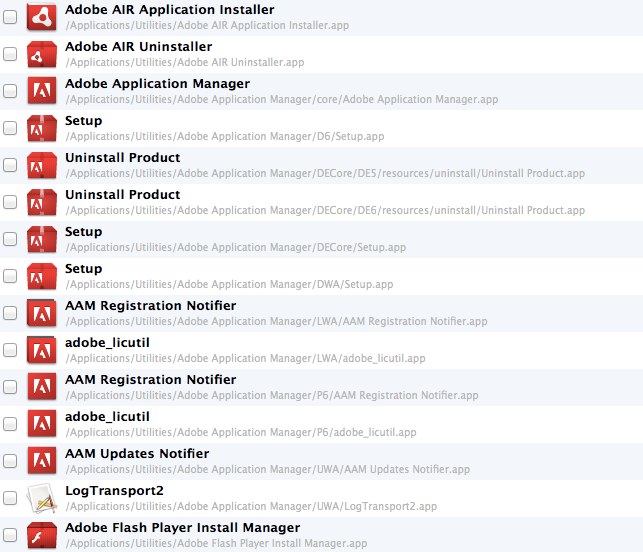Click the Adobe Flash Player Install Manager icon
Viewport: 643px width, 552px height.
[x=41, y=535]
